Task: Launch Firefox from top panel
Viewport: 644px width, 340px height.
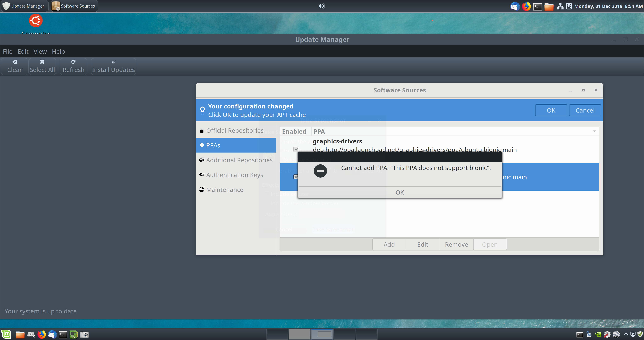Action: (x=526, y=6)
